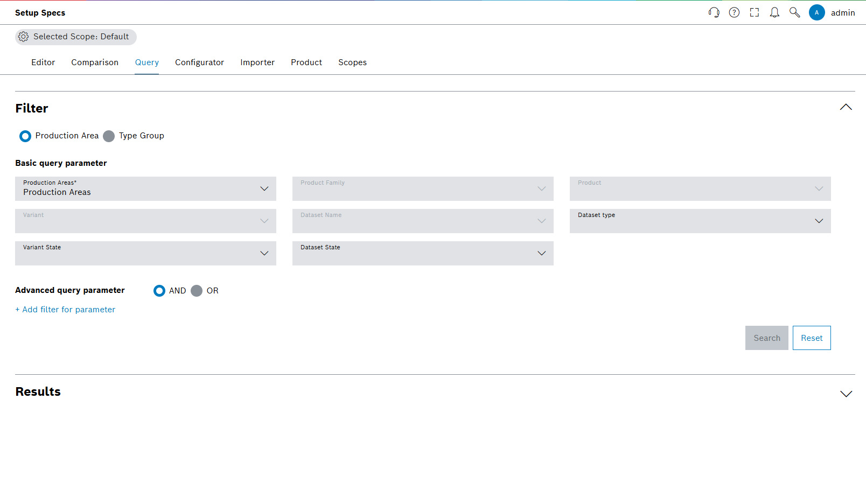Select the OR operator radio button
Image resolution: width=866 pixels, height=504 pixels.
[x=197, y=291]
